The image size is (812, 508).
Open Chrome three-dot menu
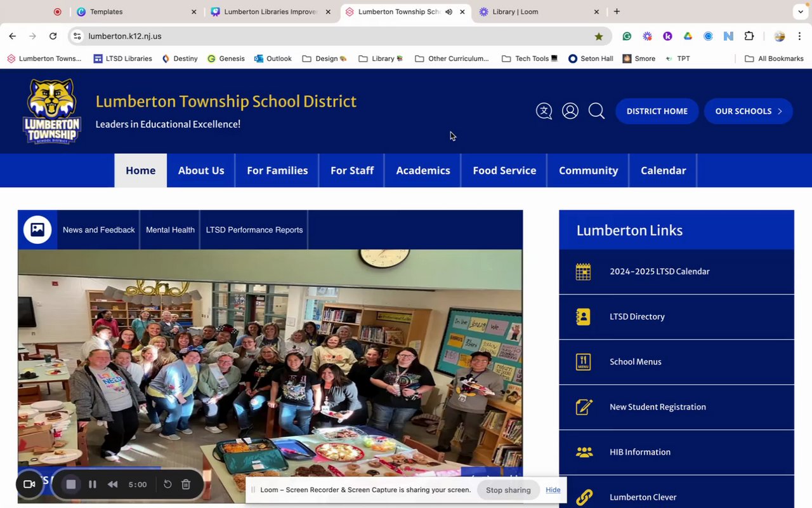point(800,36)
